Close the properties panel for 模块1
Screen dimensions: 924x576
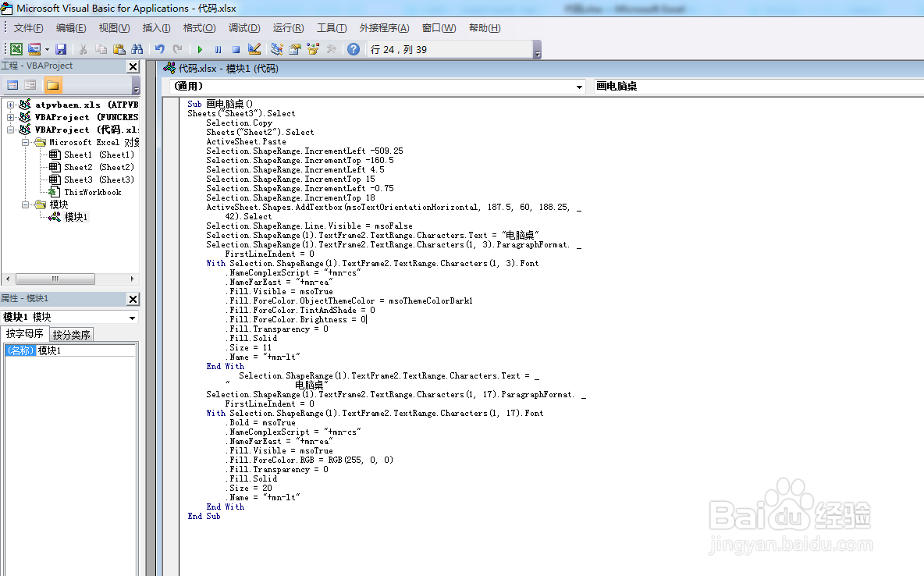click(133, 299)
